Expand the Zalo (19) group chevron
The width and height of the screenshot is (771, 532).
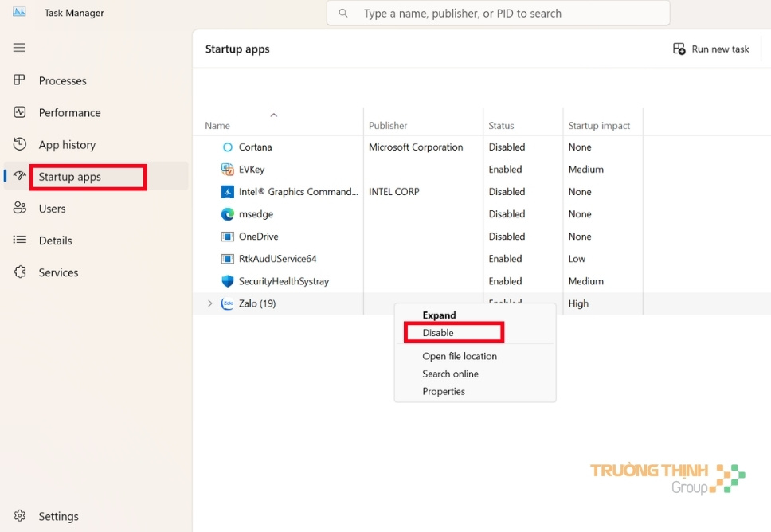click(210, 303)
